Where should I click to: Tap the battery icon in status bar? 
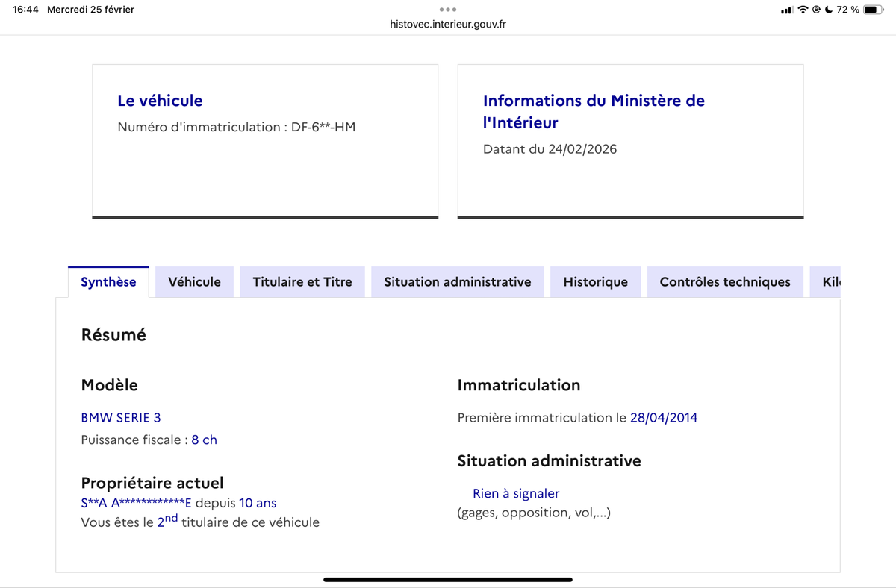[874, 10]
